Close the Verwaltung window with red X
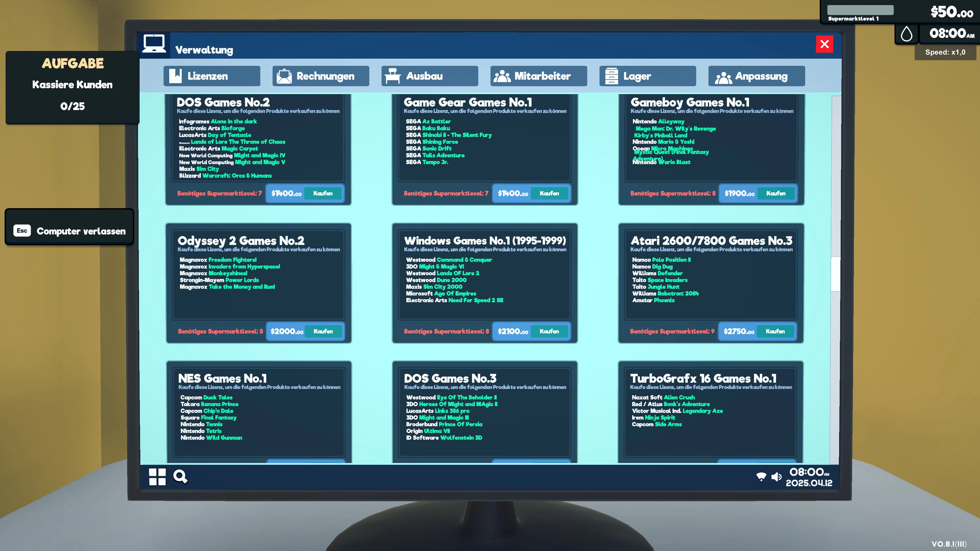The width and height of the screenshot is (980, 551). (824, 44)
